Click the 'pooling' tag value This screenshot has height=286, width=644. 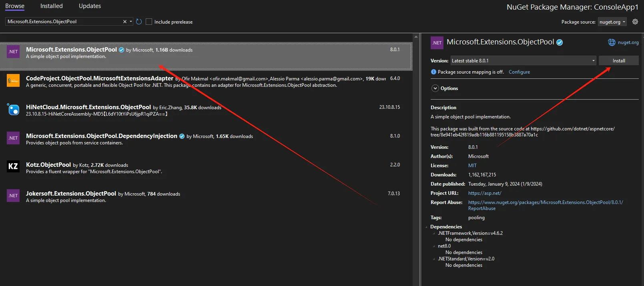tap(476, 218)
